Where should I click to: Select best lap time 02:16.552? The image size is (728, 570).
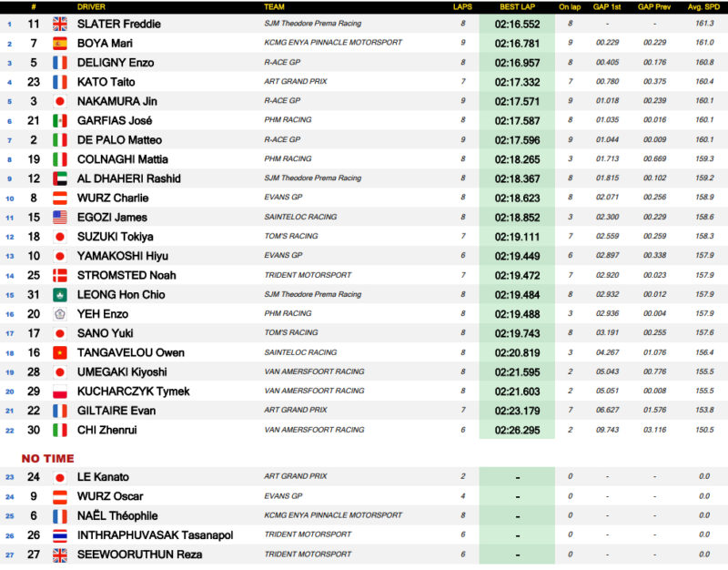click(516, 24)
